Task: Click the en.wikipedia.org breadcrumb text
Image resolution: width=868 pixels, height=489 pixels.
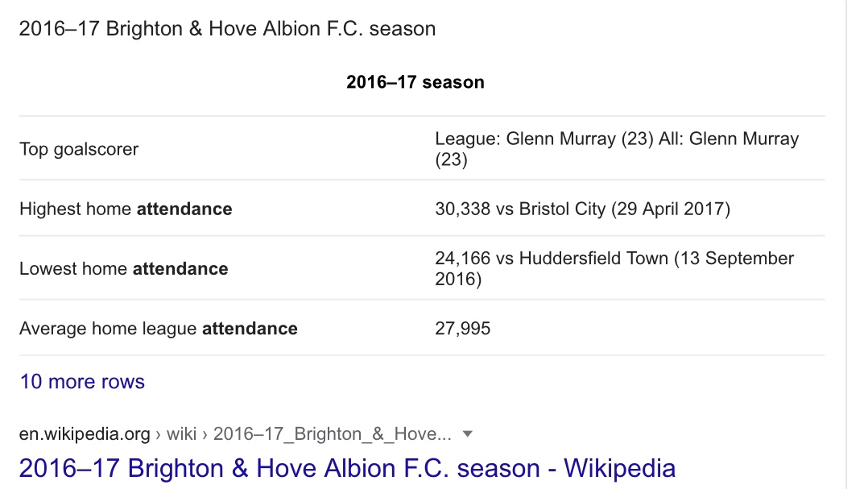Action: tap(85, 433)
